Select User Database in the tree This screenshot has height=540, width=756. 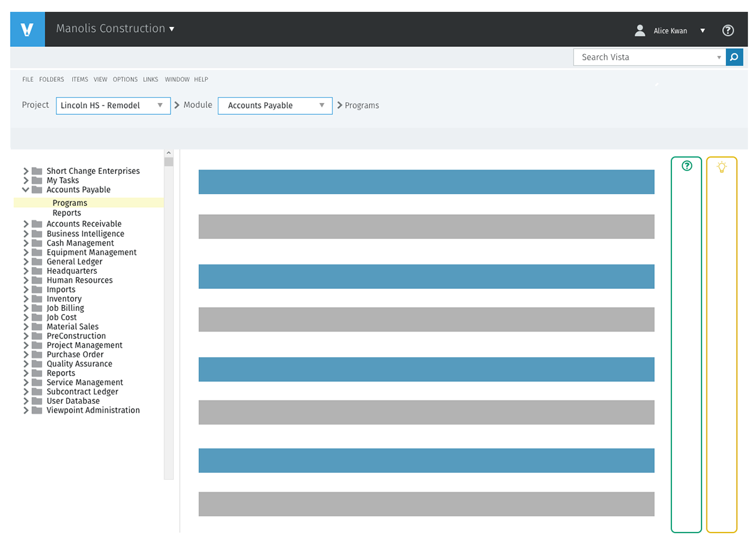coord(73,401)
